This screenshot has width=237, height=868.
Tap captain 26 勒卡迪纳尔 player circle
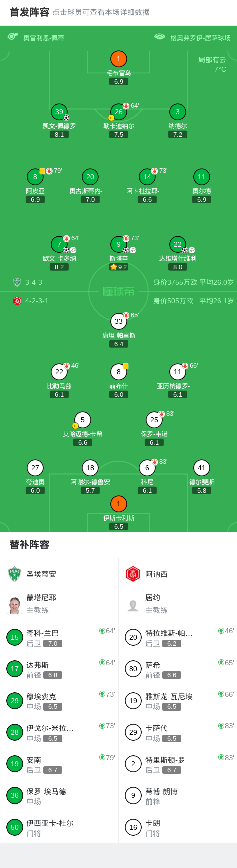click(x=119, y=112)
